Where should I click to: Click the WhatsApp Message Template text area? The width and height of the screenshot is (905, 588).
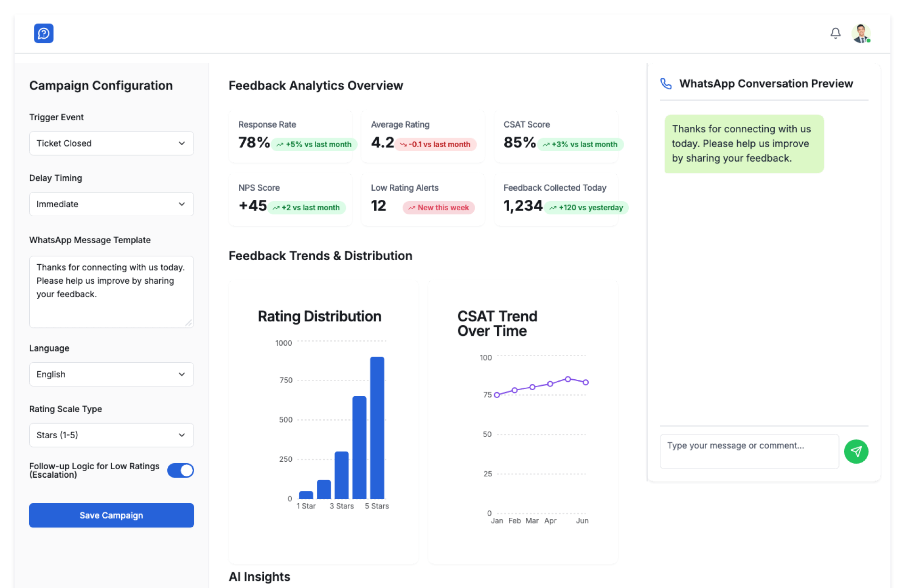[111, 292]
